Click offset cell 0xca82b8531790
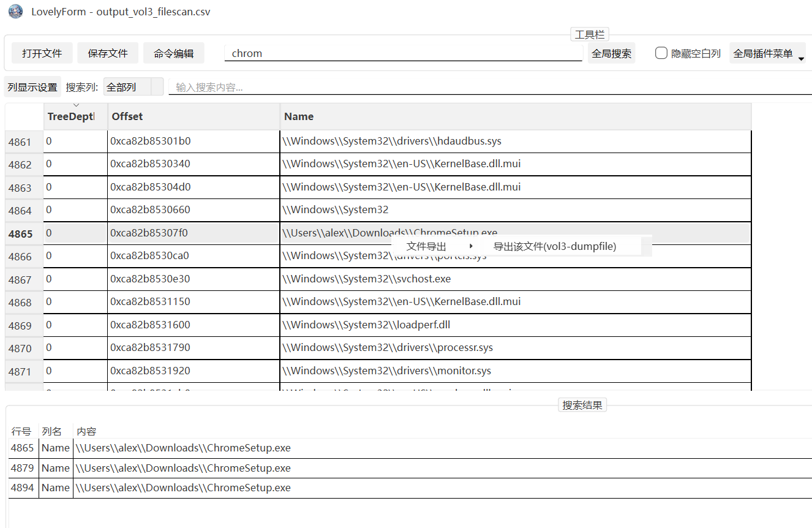Image resolution: width=812 pixels, height=528 pixels. pos(194,348)
